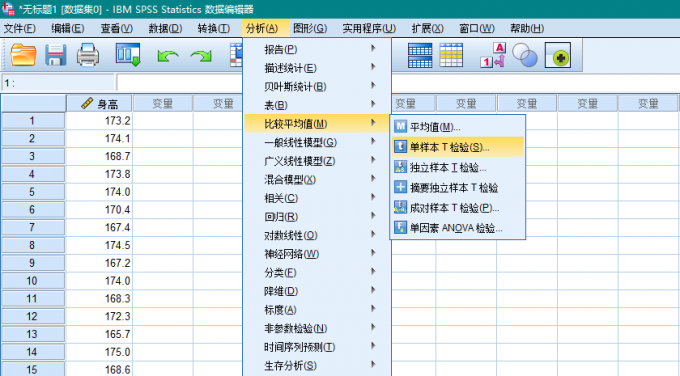Viewport: 680px width, 376px height.
Task: Click the yellow select cases grid icon
Action: tap(451, 55)
